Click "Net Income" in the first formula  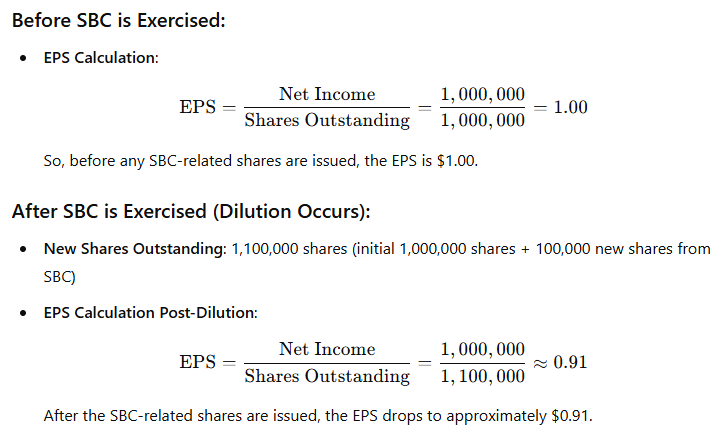(327, 94)
